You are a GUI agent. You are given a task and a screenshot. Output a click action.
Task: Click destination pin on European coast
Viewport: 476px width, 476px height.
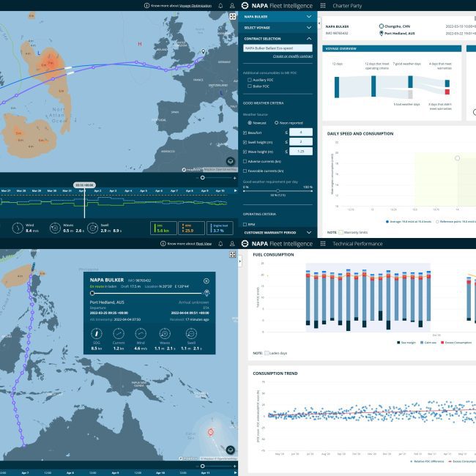204,51
